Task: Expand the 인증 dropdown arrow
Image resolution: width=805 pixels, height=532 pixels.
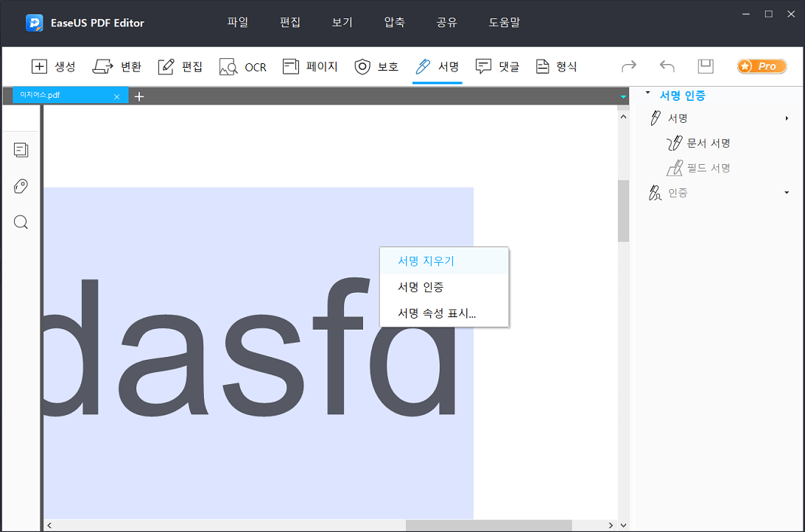Action: tap(787, 193)
